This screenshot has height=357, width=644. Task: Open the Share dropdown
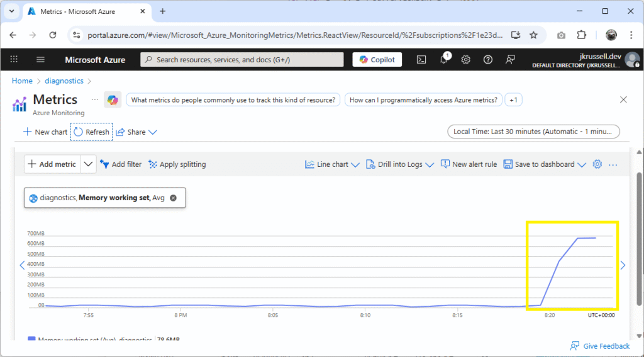click(136, 132)
